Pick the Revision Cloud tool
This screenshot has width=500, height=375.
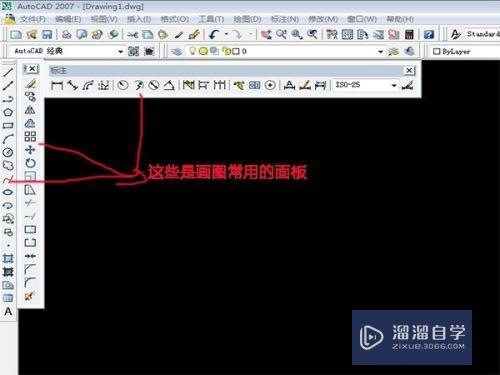click(8, 165)
